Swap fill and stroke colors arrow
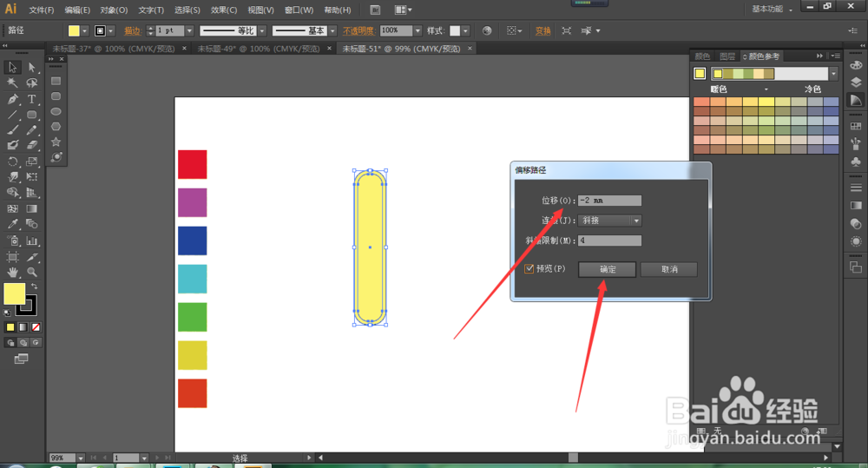Screen dimensions: 868x468 35,287
